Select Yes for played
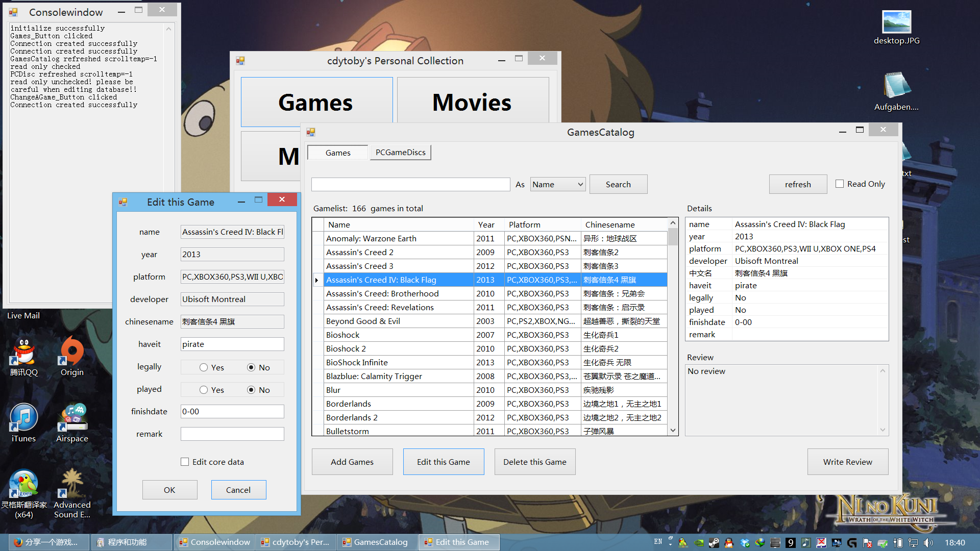 pos(204,390)
